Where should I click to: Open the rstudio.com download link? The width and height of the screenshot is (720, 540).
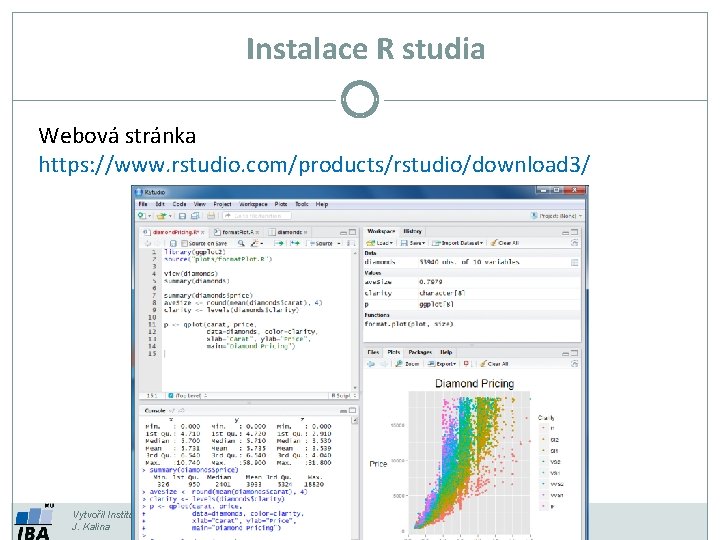pos(314,165)
